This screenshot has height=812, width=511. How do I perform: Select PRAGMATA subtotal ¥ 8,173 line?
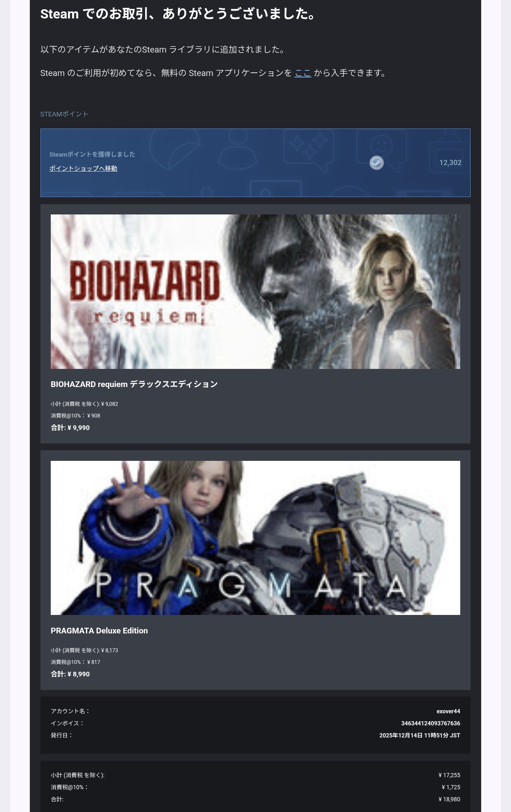pos(84,650)
